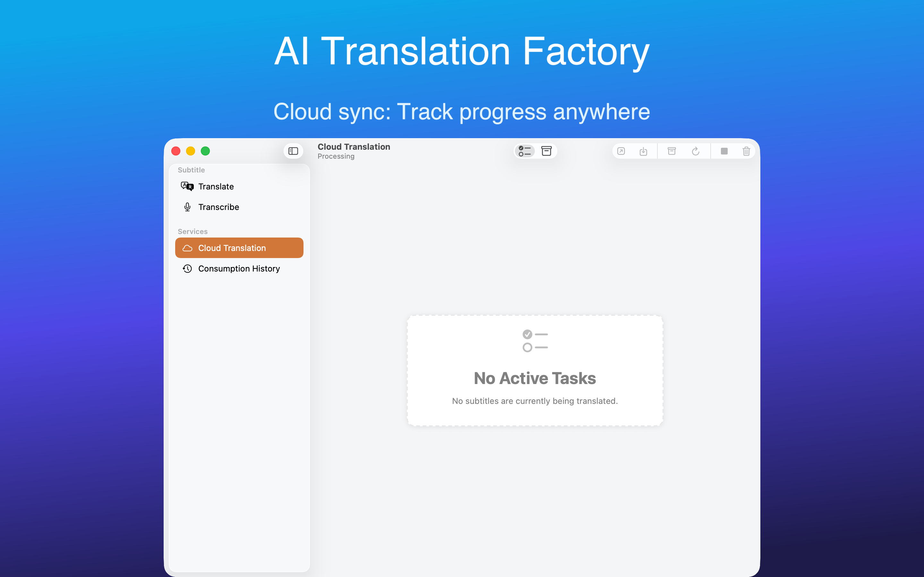Open Transcribe in the sidebar
The image size is (924, 577).
click(x=218, y=207)
